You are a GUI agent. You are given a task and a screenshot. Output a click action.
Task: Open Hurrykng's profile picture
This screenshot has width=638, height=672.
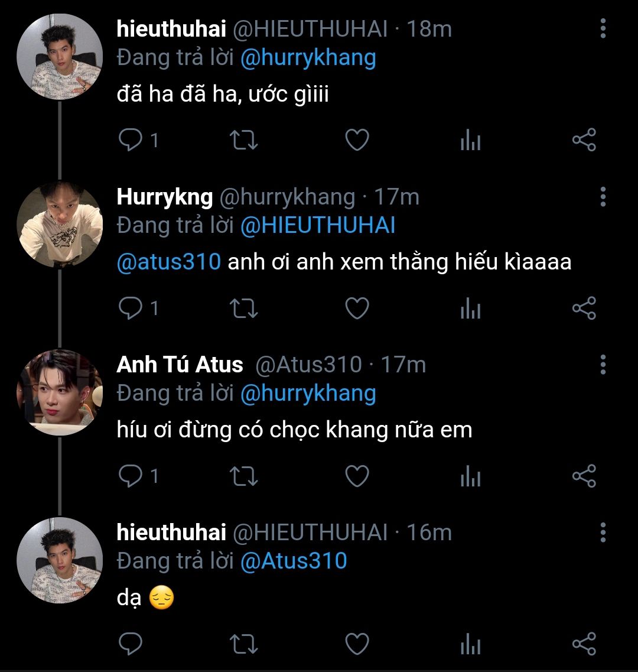pyautogui.click(x=60, y=225)
